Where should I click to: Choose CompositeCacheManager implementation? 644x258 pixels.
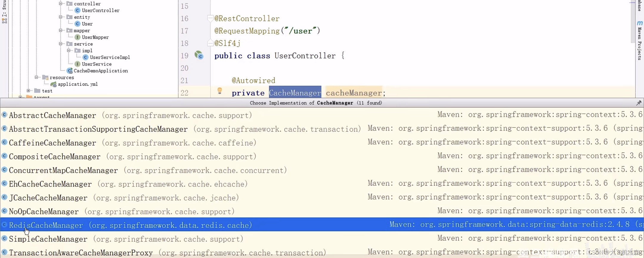coord(322,156)
